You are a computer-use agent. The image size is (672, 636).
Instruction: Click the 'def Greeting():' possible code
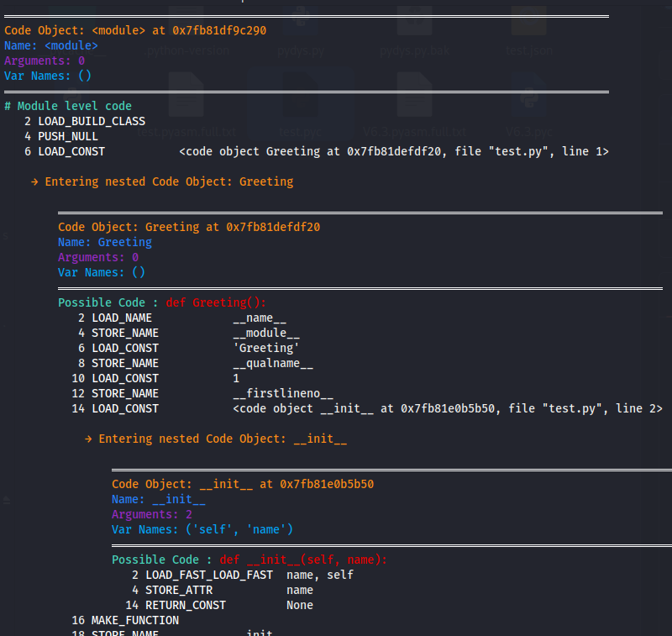[x=216, y=302]
